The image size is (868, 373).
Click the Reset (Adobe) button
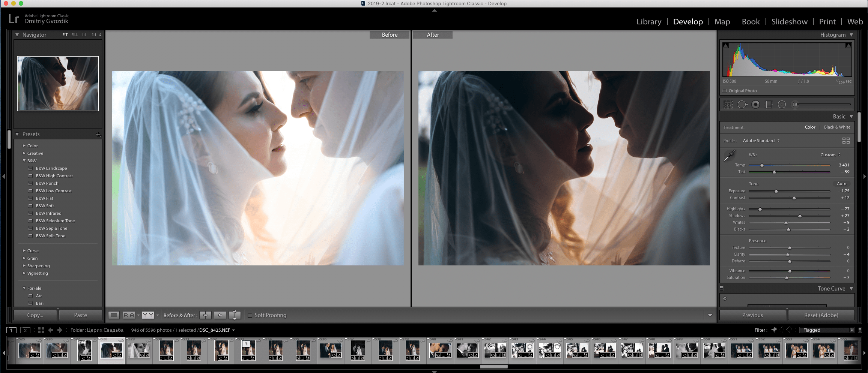pyautogui.click(x=821, y=315)
